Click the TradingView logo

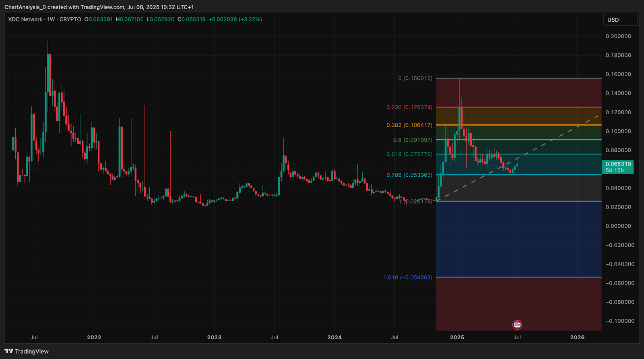[x=27, y=351]
